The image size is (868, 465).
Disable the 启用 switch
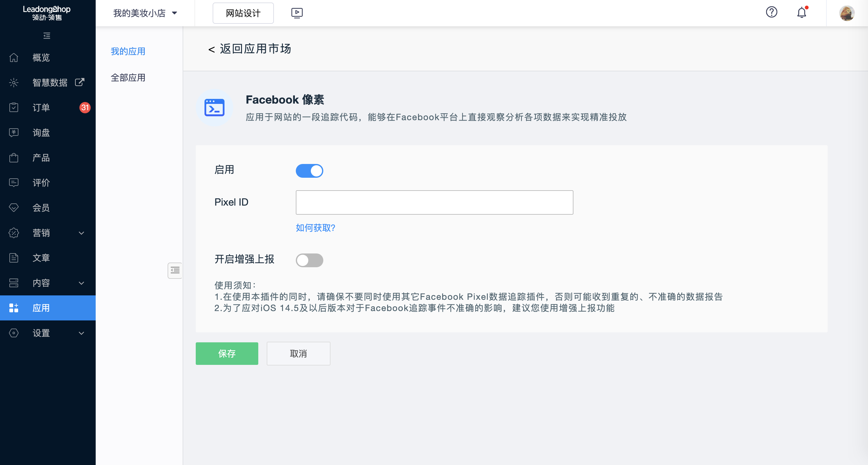pos(309,171)
